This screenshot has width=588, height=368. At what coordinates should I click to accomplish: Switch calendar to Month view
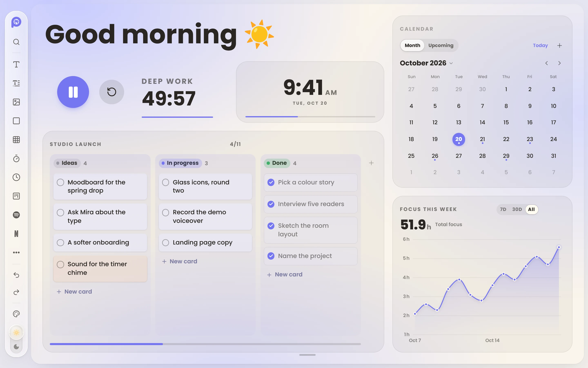[412, 46]
